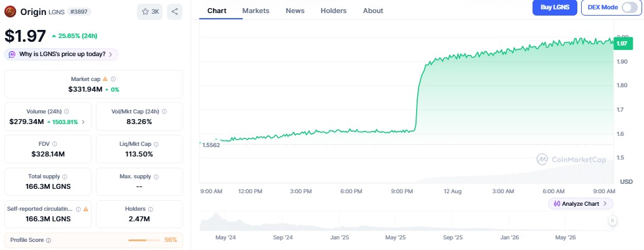Click the share icon button

tap(174, 11)
